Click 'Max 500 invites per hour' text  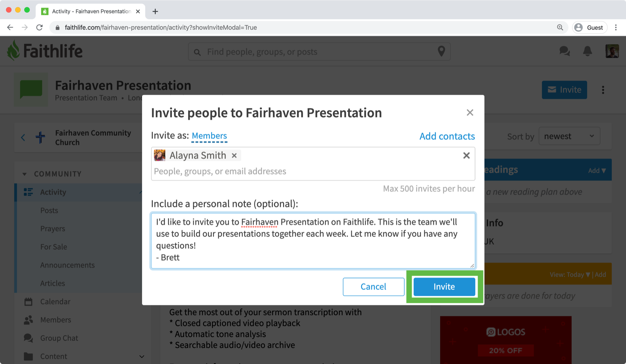click(x=429, y=189)
